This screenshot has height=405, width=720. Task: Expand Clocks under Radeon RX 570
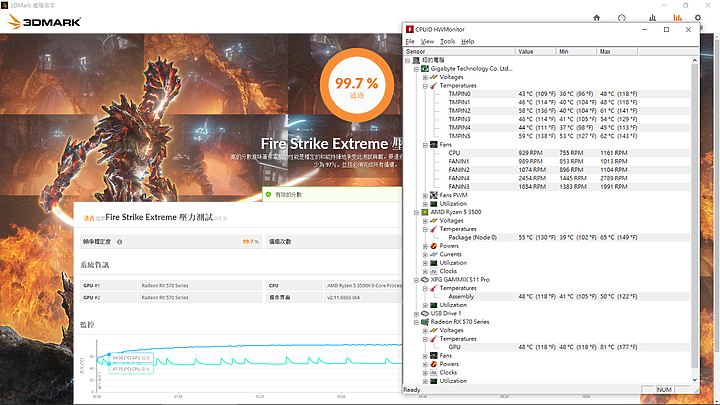coord(425,373)
